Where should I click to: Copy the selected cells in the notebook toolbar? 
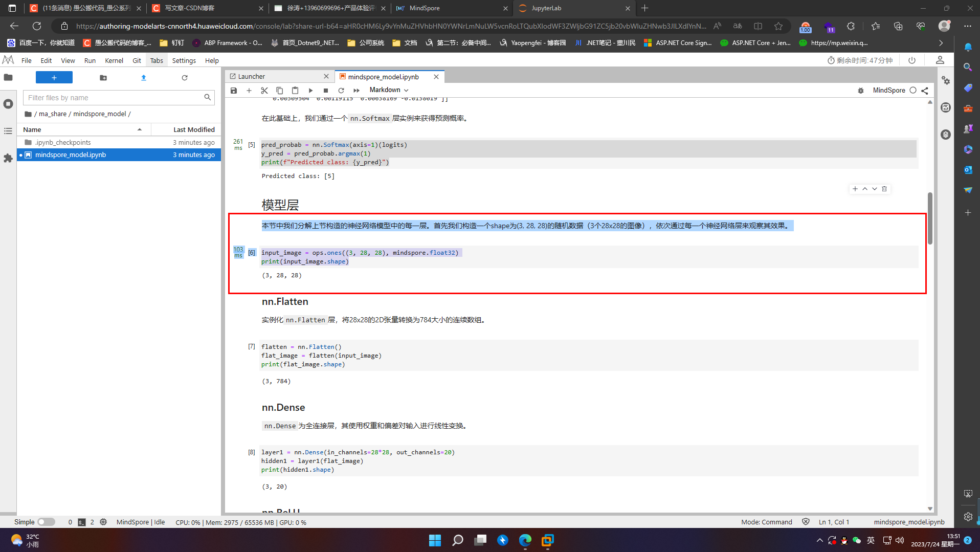point(280,91)
